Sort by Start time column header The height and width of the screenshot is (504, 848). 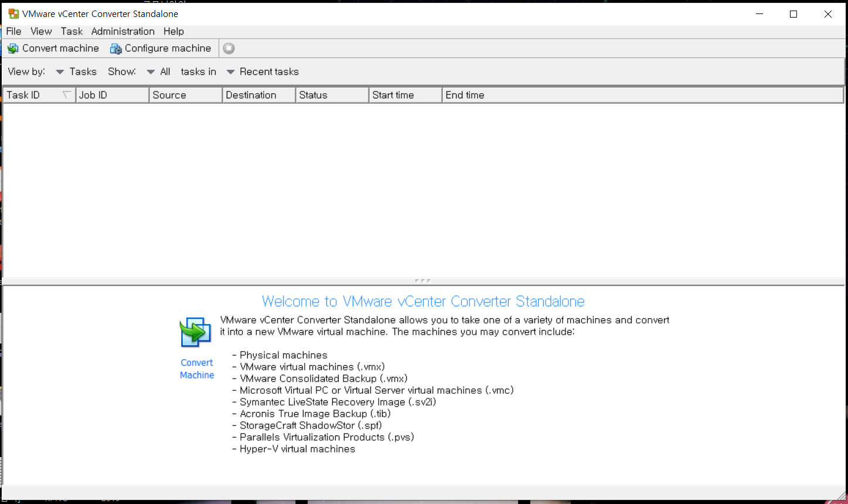click(x=406, y=95)
